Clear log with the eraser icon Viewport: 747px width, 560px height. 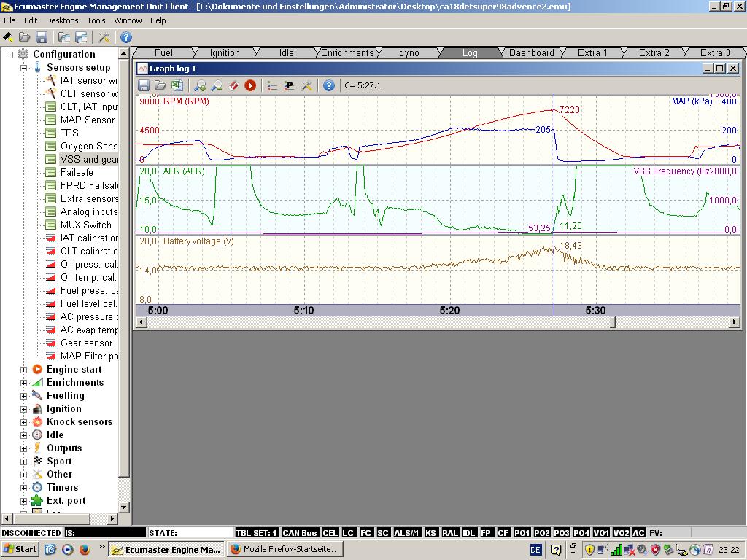coord(233,85)
